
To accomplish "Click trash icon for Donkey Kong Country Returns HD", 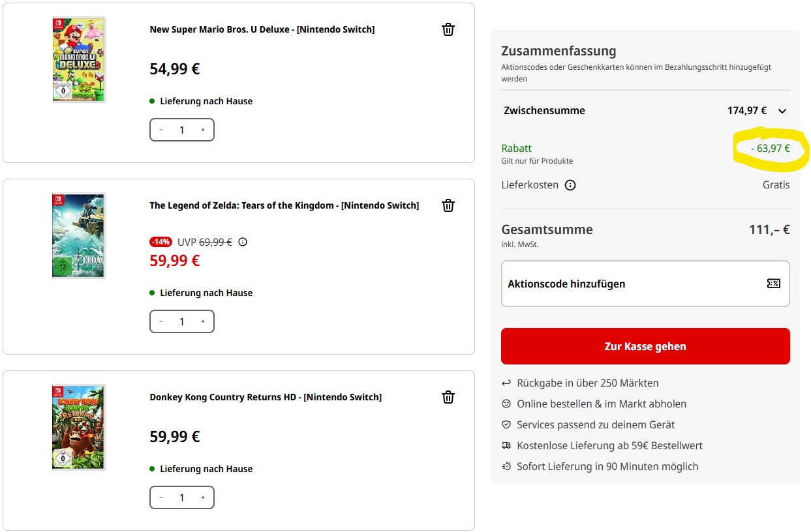I will pos(448,396).
